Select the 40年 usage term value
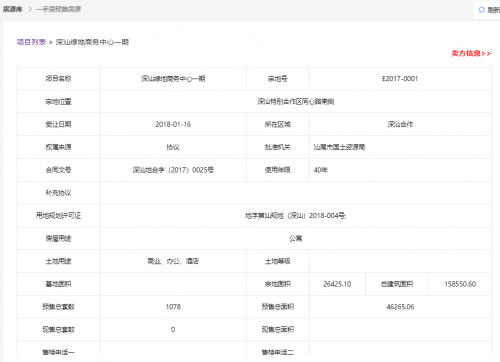 (x=321, y=170)
